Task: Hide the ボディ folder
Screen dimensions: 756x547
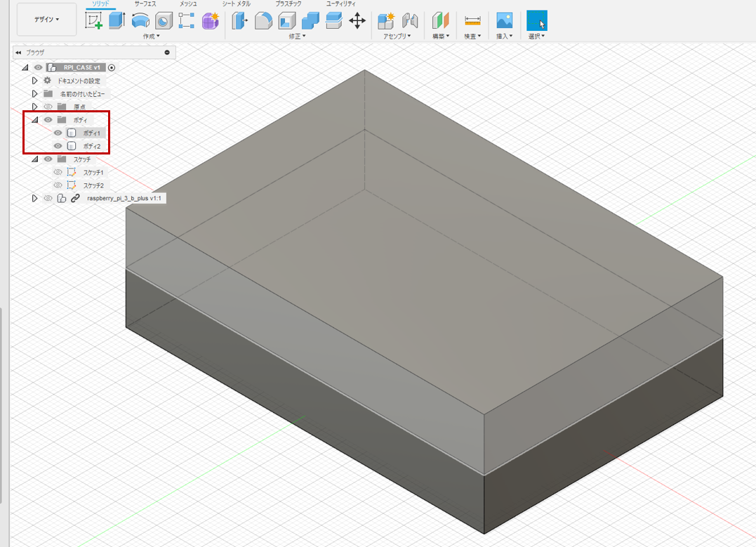Action: point(48,119)
